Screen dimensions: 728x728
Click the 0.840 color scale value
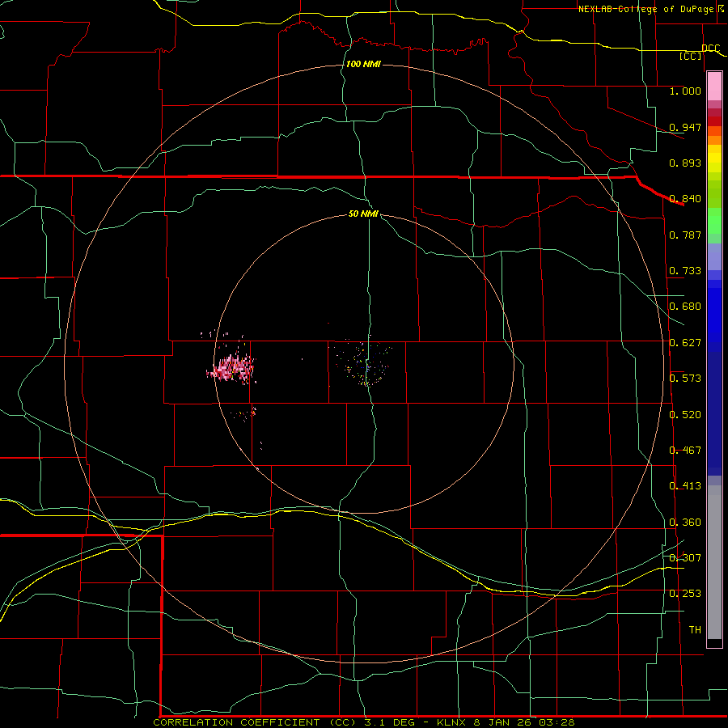pyautogui.click(x=685, y=199)
